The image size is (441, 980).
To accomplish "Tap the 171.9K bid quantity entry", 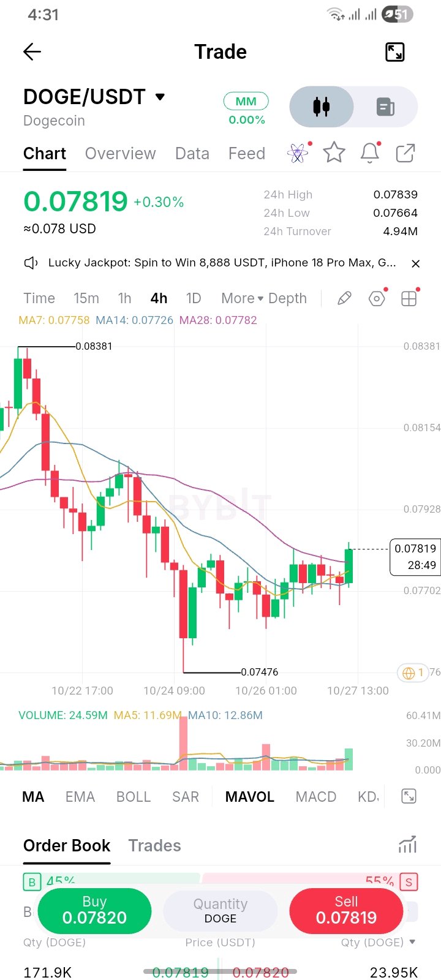I will (47, 972).
